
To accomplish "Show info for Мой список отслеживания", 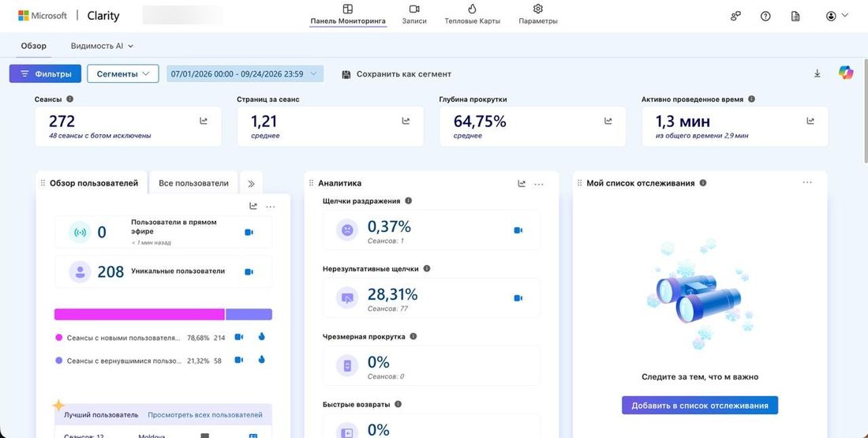I will pos(703,183).
